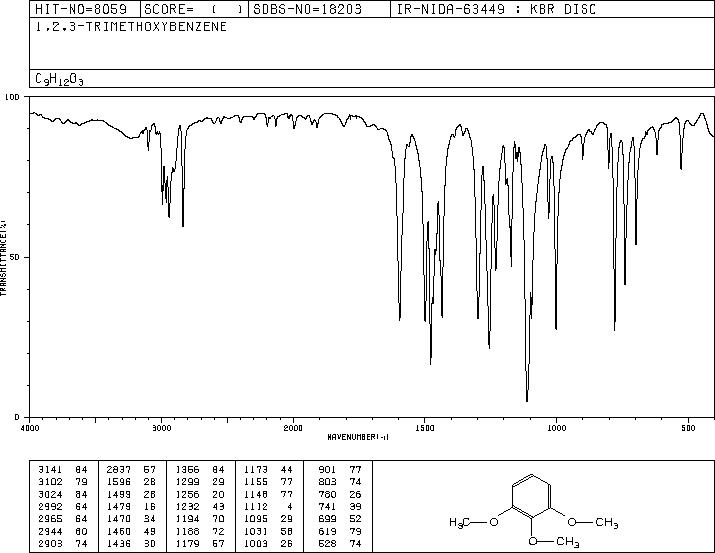Click the 1596 peak table entry
This screenshot has width=715, height=553.
click(x=131, y=482)
